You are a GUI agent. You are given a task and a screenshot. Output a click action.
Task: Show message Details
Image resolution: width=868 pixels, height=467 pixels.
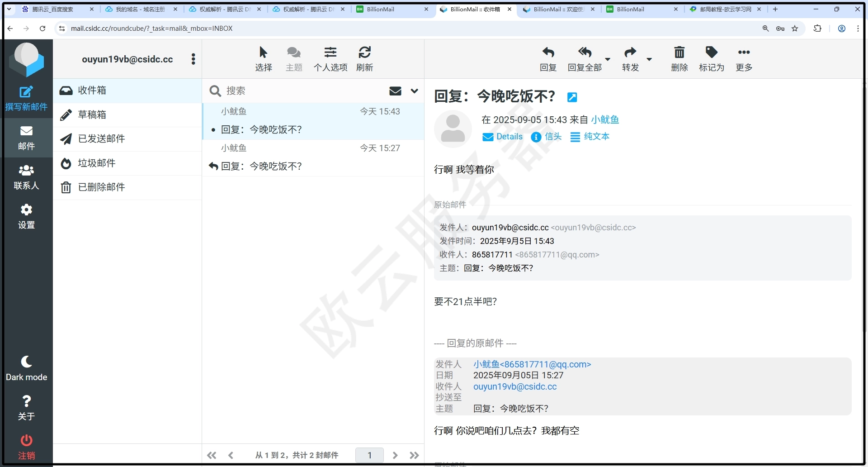[x=502, y=137]
